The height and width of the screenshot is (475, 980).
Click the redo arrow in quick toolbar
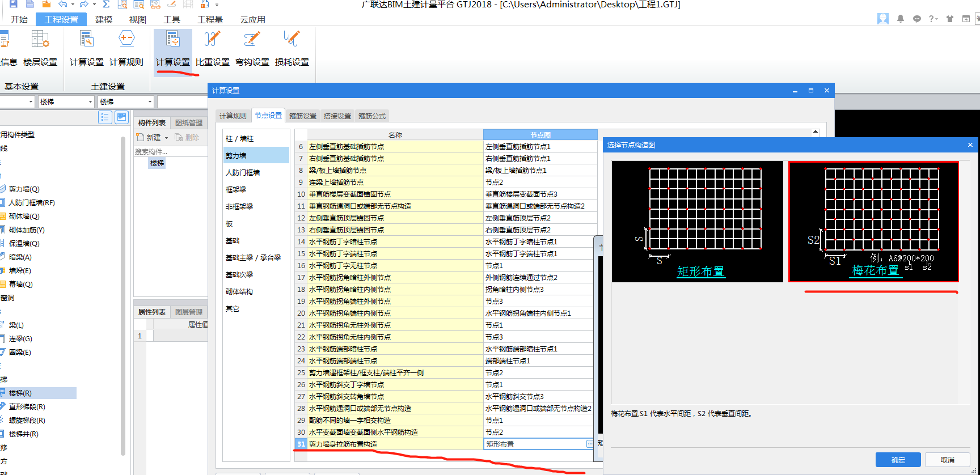pyautogui.click(x=84, y=4)
